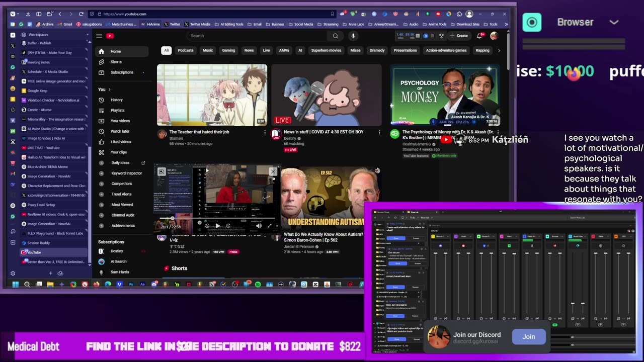Click the YouTube logo

110,36
